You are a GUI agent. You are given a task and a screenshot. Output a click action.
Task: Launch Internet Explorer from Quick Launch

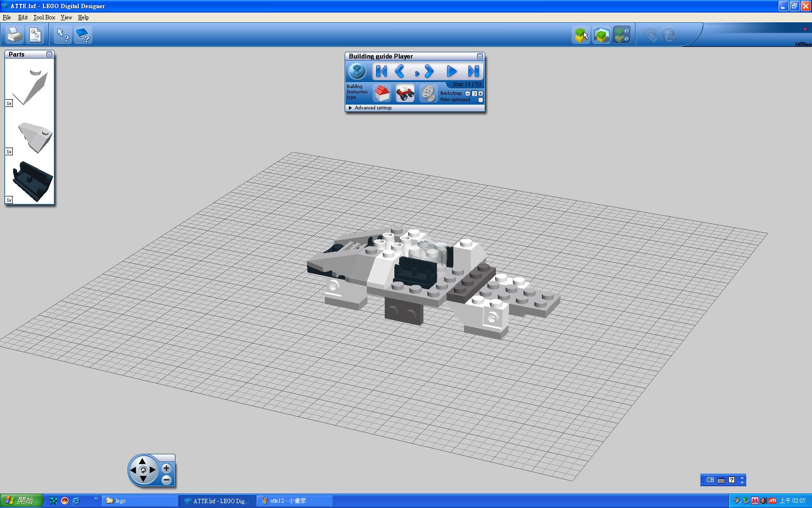tap(76, 501)
